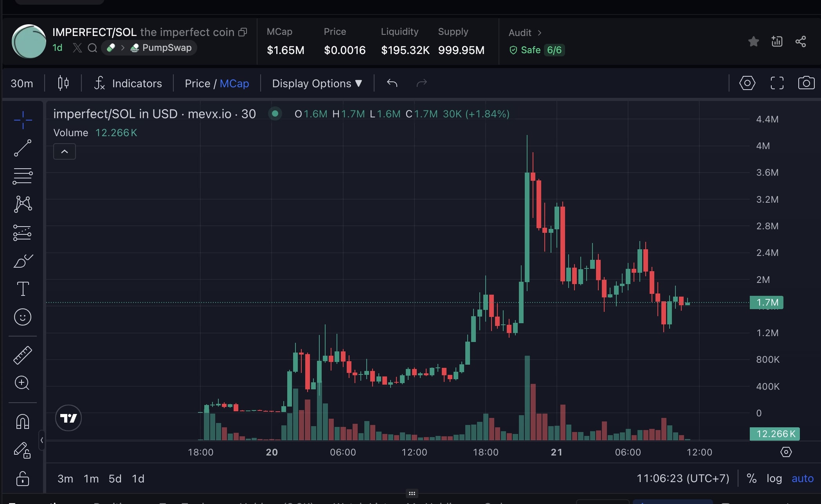
Task: Add IMPERFECT/SOL to favorites star
Action: 753,41
